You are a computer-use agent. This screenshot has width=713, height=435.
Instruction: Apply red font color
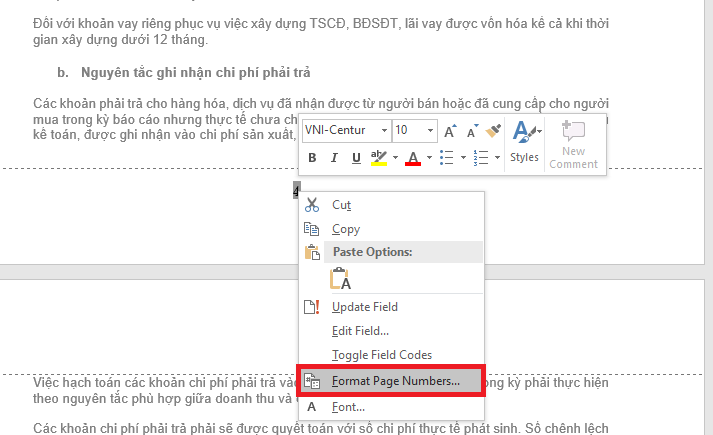[x=413, y=158]
